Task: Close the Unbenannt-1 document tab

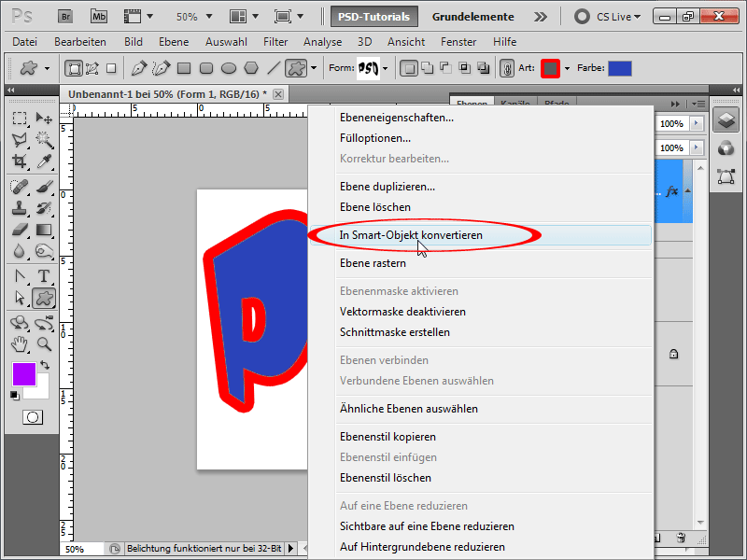Action: [x=278, y=94]
